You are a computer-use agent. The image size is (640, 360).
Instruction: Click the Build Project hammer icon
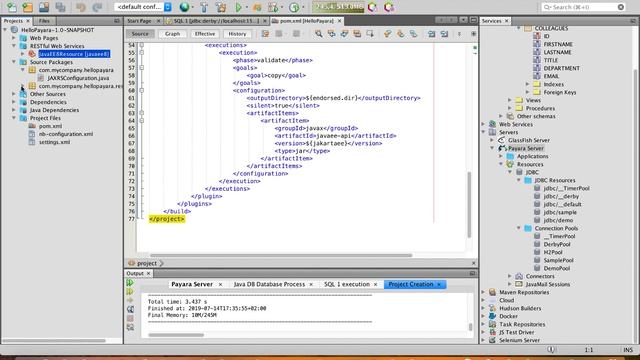point(204,7)
